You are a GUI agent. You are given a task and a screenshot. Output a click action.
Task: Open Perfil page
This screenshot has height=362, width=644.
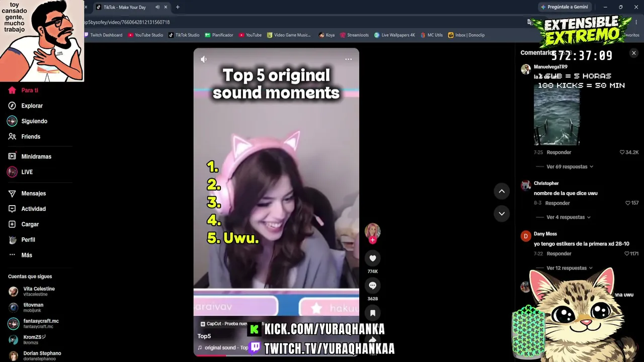pos(22,240)
